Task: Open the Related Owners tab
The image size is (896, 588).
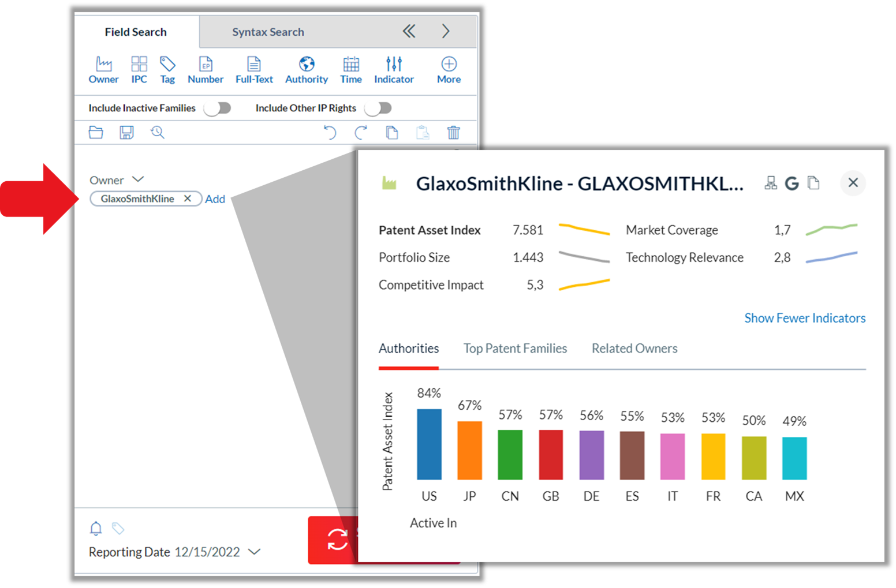Action: [x=634, y=349]
